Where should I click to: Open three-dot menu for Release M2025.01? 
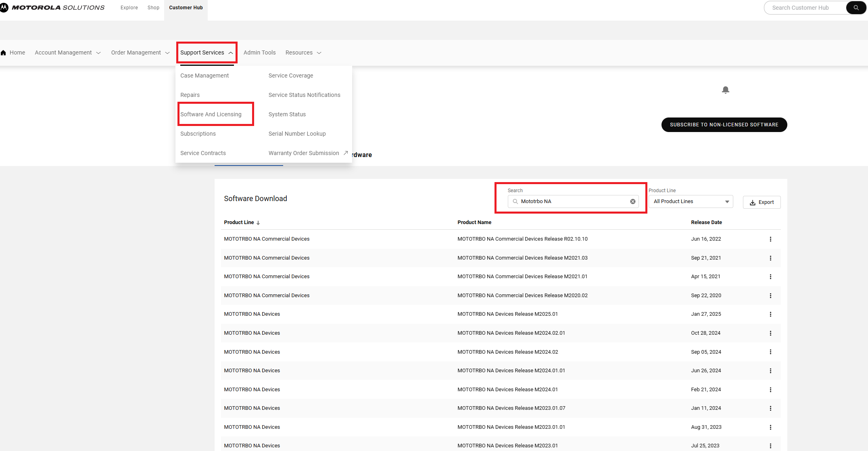(770, 314)
